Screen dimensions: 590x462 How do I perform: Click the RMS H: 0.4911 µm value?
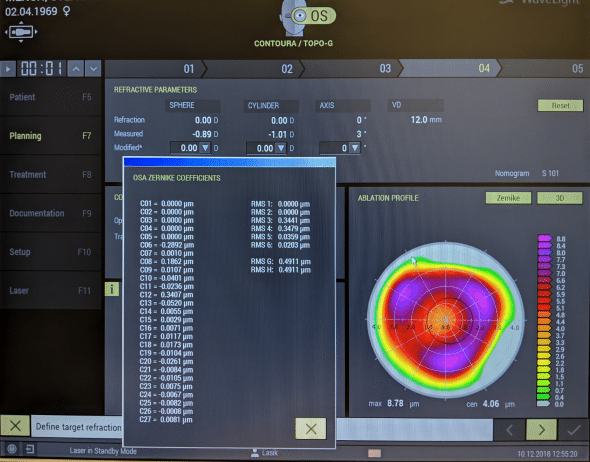[x=281, y=270]
